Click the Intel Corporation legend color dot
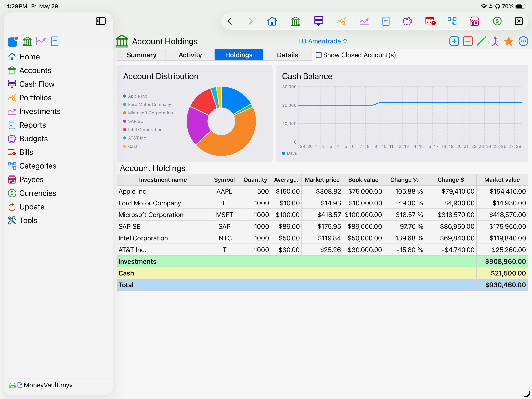532x399 pixels. click(x=125, y=130)
